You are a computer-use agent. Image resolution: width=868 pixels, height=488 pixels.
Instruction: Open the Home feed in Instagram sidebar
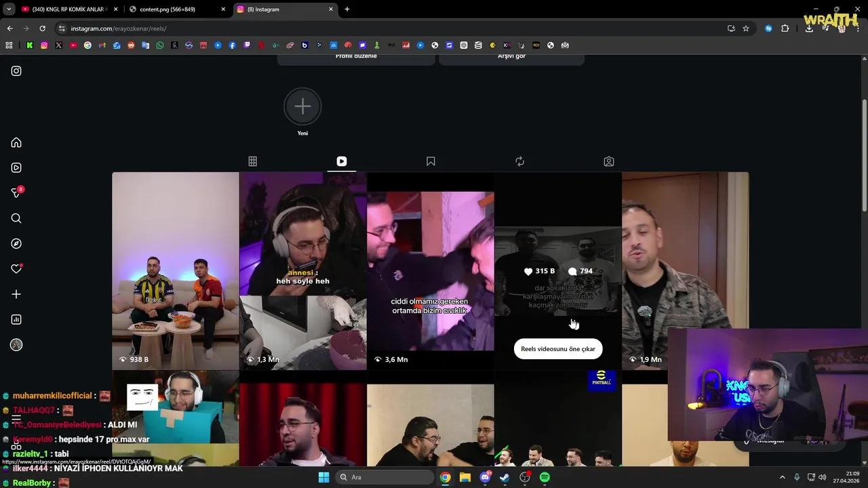[x=16, y=142]
